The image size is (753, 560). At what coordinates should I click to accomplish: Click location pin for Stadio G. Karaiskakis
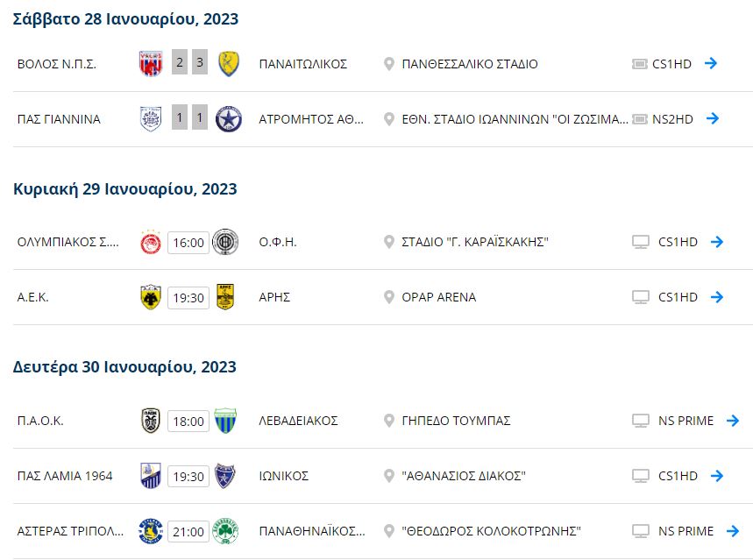tap(389, 242)
